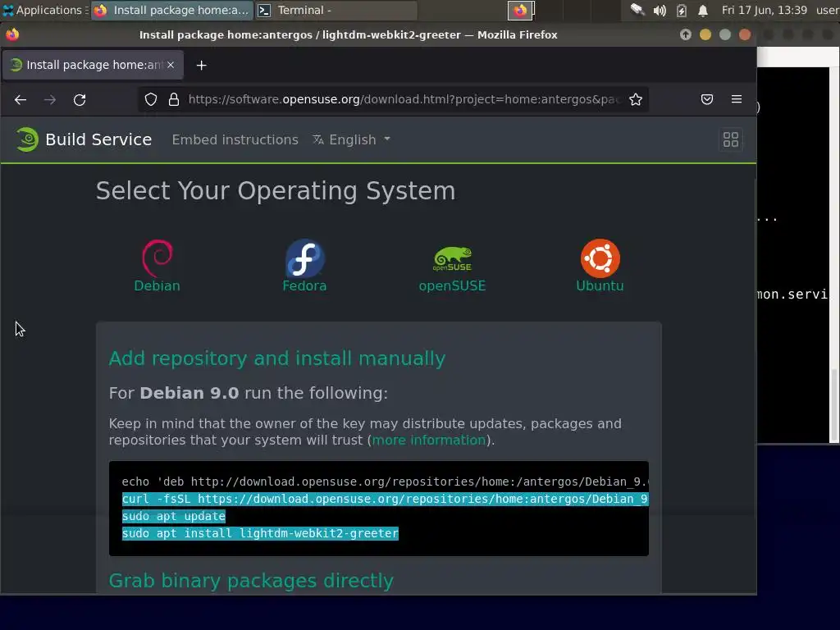The width and height of the screenshot is (840, 630).
Task: Click the echo deb command line
Action: point(385,482)
